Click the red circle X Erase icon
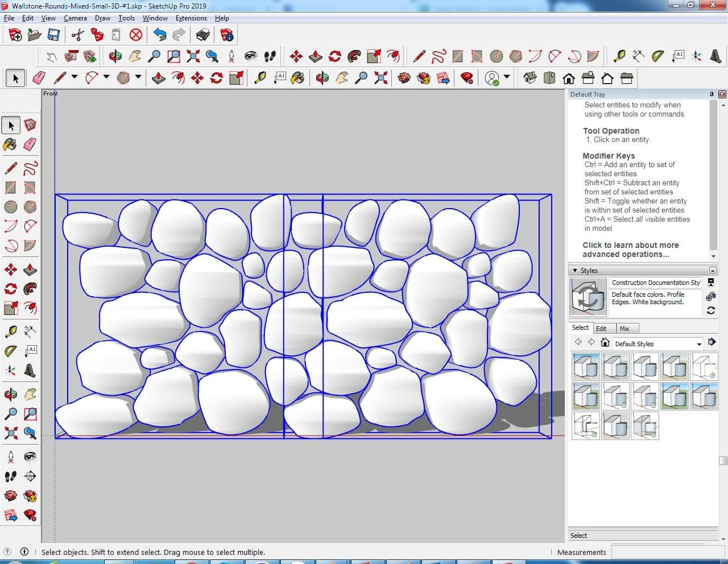The height and width of the screenshot is (564, 728). 135,35
